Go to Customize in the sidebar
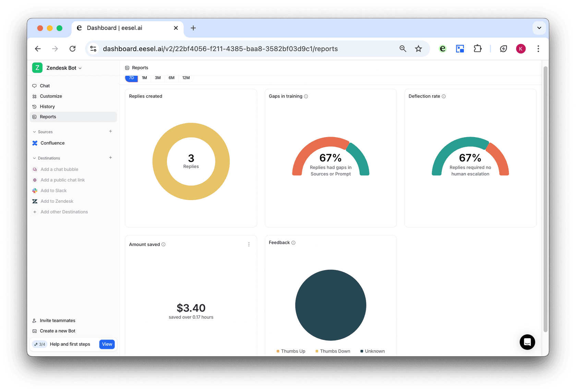This screenshot has height=392, width=576. [x=51, y=96]
